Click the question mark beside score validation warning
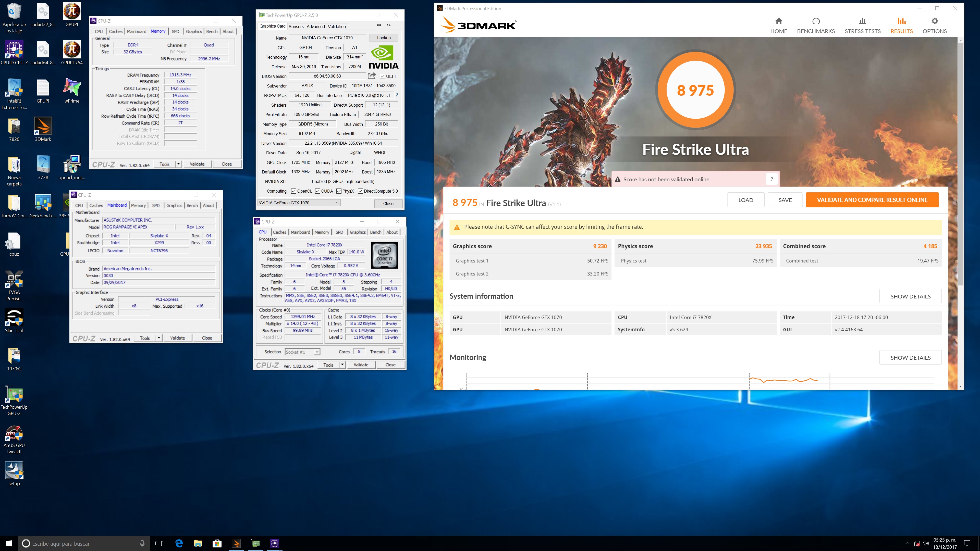Viewport: 980px width, 551px height. [x=771, y=179]
